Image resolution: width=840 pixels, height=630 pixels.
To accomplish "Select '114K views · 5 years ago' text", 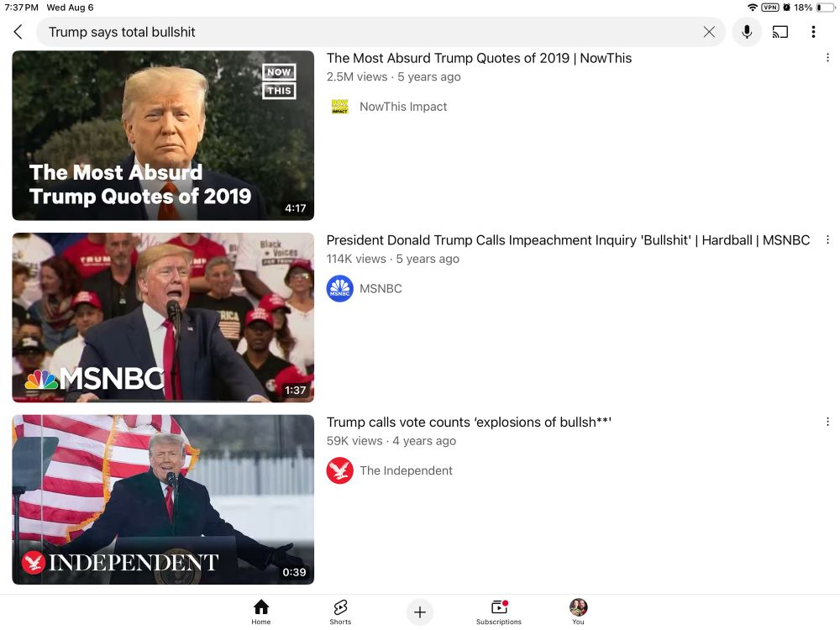I will [392, 259].
